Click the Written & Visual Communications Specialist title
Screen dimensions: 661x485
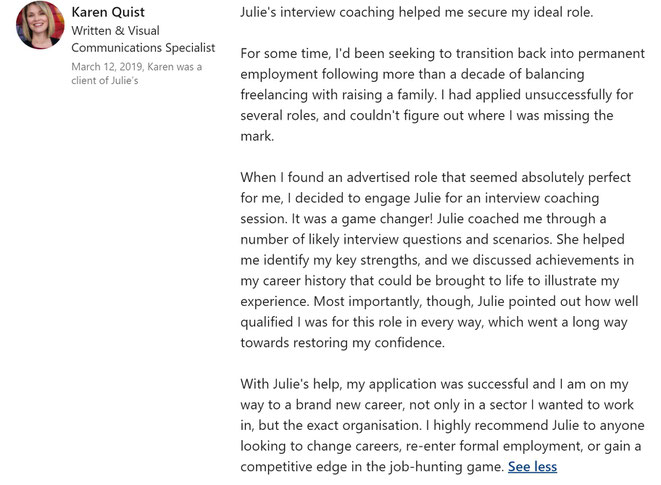(x=143, y=39)
